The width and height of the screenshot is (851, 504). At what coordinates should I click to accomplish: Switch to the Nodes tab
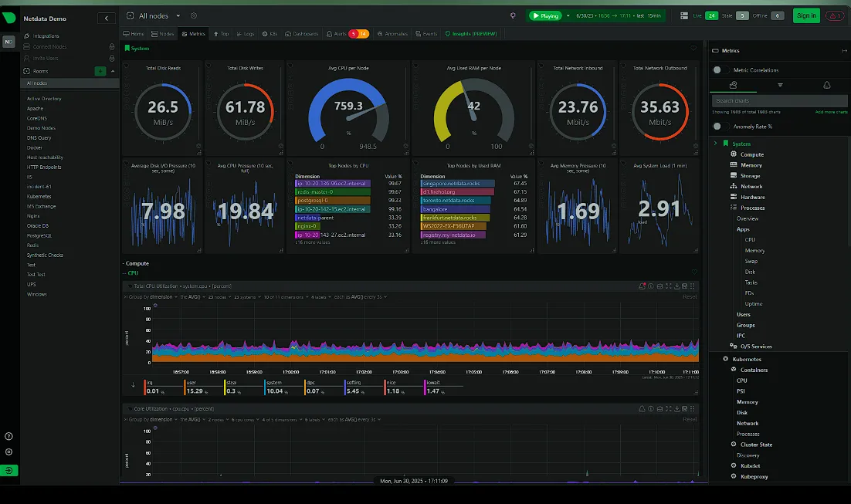coord(163,34)
